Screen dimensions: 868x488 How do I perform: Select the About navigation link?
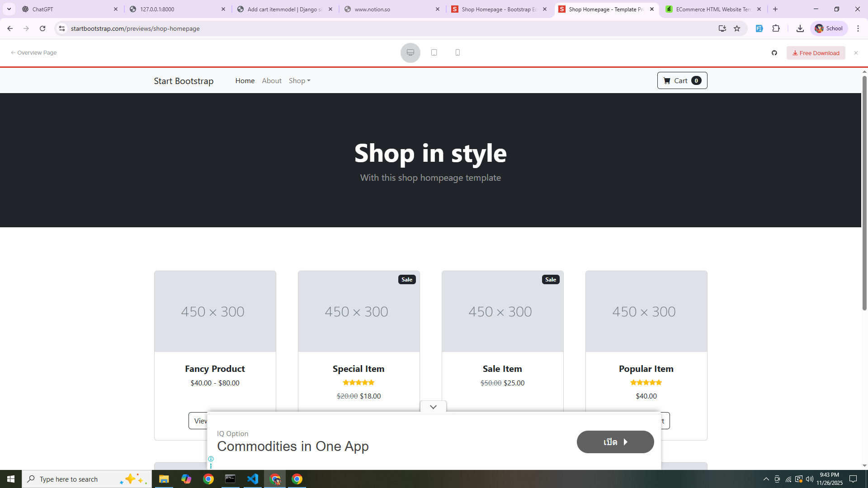tap(271, 80)
